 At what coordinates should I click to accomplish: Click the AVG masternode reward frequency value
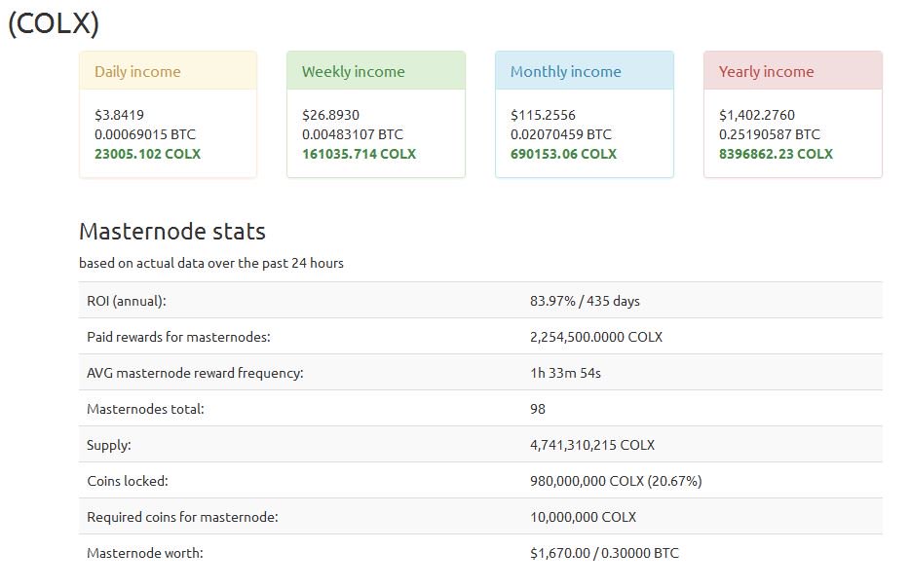570,372
